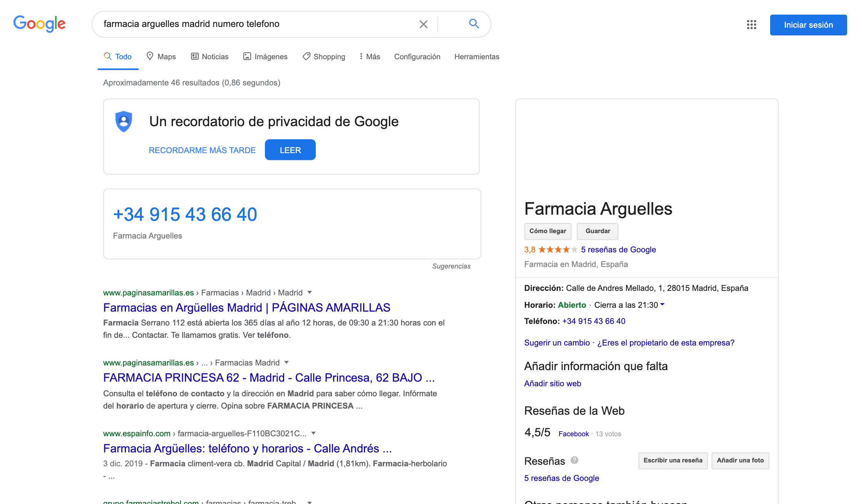The image size is (861, 504).
Task: Click the '4,5/5' web rating text
Action: pyautogui.click(x=537, y=432)
